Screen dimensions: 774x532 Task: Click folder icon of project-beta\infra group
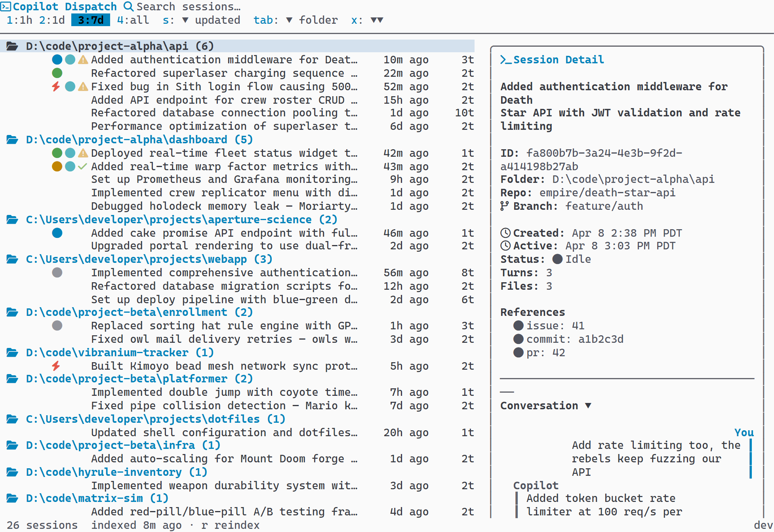tap(12, 445)
